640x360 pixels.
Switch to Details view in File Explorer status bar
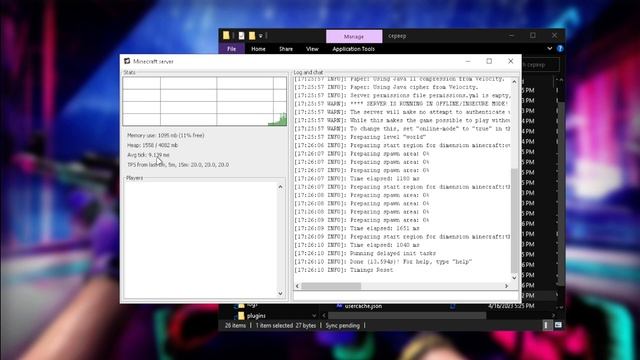pyautogui.click(x=546, y=325)
